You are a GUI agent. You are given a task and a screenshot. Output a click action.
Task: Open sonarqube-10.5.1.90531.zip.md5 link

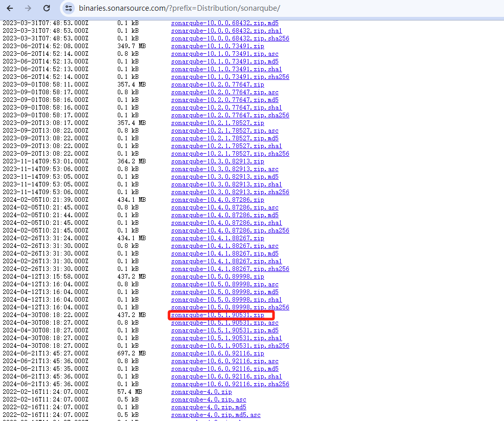pos(225,330)
